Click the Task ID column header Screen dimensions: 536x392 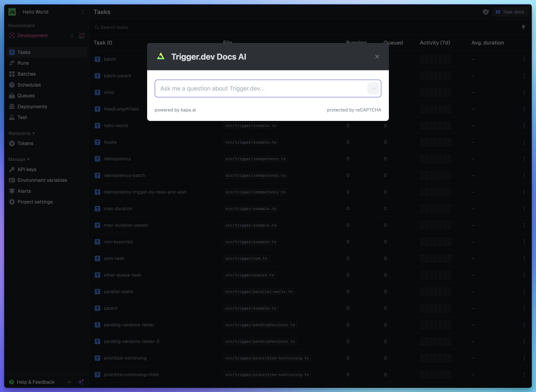click(x=103, y=43)
